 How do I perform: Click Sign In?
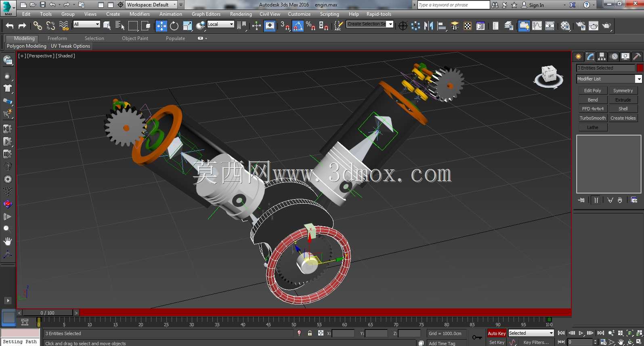pyautogui.click(x=533, y=5)
